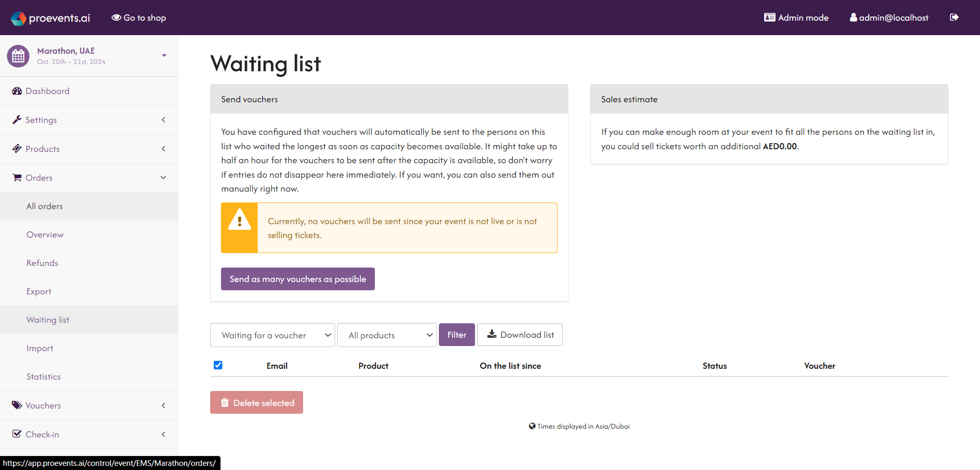Click the proevents.ai logo
980x470 pixels.
[x=50, y=17]
